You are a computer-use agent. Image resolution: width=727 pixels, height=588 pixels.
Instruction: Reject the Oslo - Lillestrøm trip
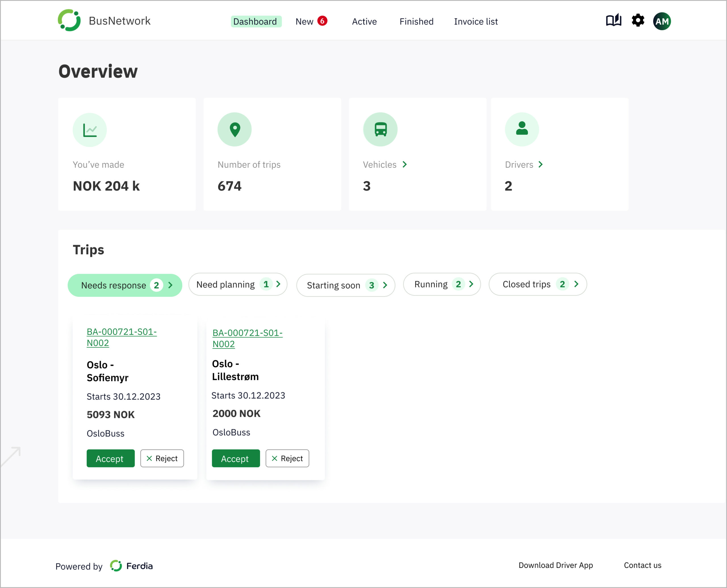(287, 458)
